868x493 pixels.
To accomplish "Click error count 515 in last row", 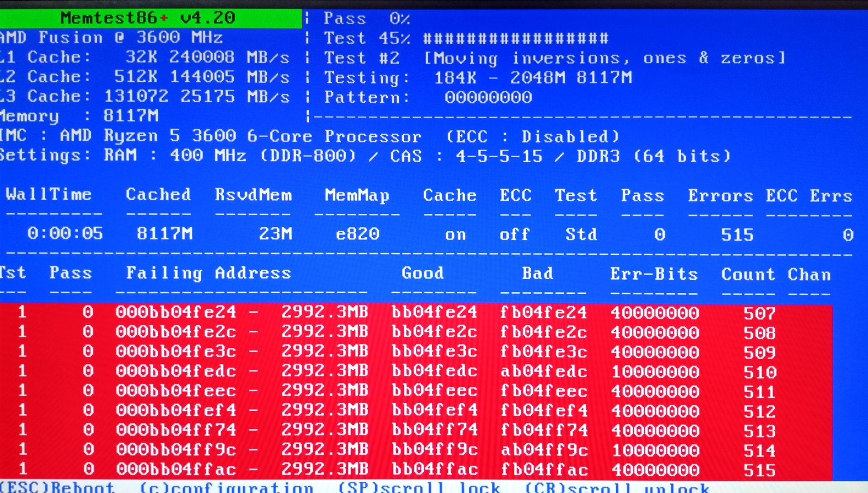I will coord(759,470).
